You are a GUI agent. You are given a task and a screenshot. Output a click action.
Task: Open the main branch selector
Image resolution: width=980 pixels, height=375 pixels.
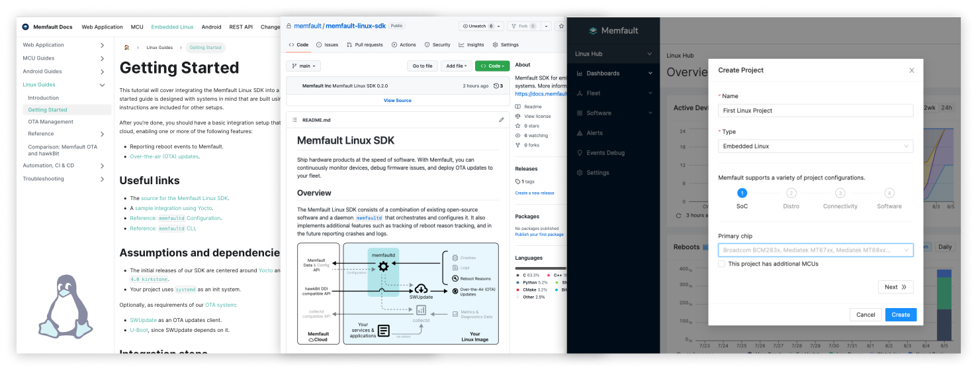click(x=304, y=66)
